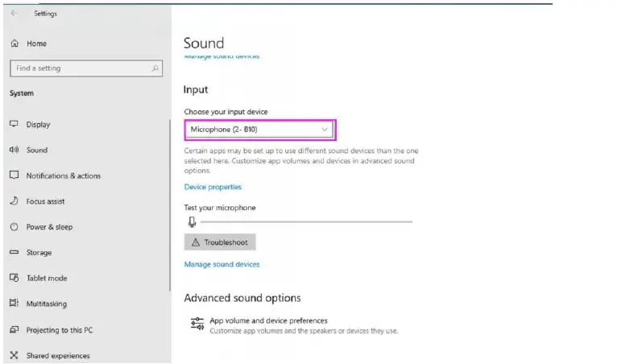Click Manage sound devices link below Troubleshoot

point(222,264)
